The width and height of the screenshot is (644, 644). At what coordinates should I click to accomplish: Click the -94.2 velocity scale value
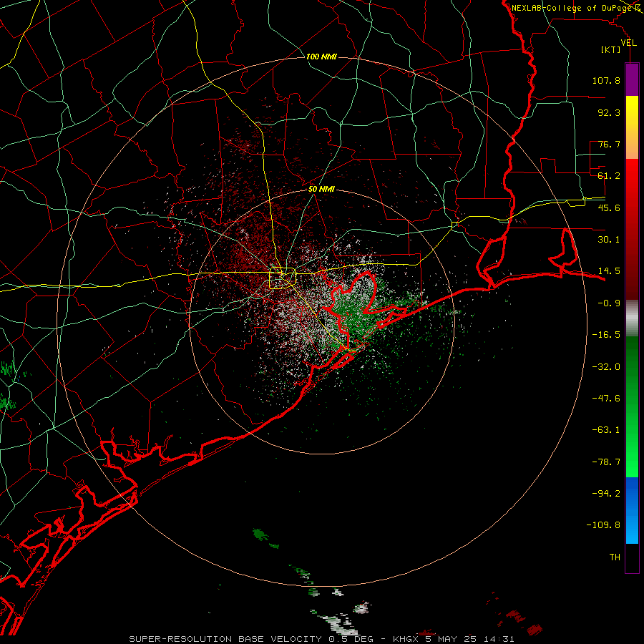pyautogui.click(x=606, y=493)
